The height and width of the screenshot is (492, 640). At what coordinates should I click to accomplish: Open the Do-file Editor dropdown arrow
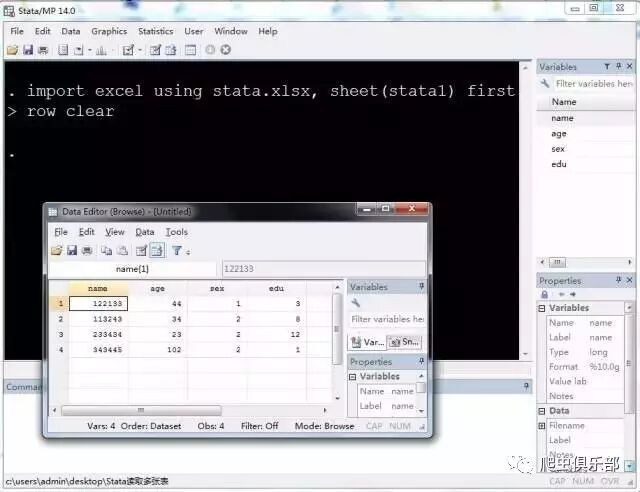[x=140, y=50]
